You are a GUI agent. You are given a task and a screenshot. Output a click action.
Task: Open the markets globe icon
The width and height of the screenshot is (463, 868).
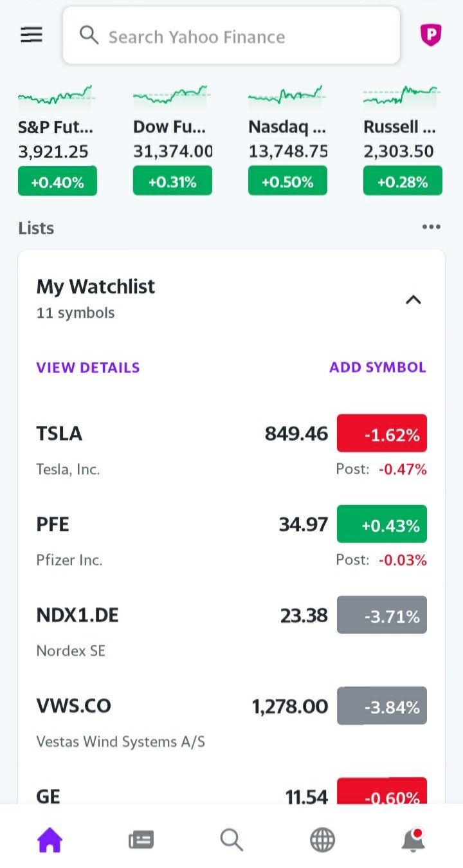[x=322, y=840]
